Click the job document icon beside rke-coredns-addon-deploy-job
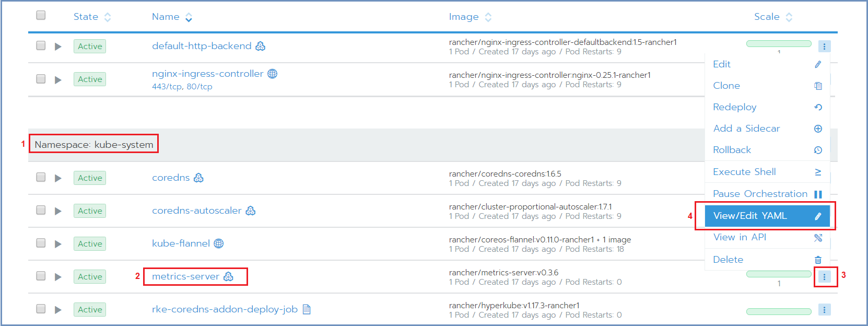 [x=307, y=309]
